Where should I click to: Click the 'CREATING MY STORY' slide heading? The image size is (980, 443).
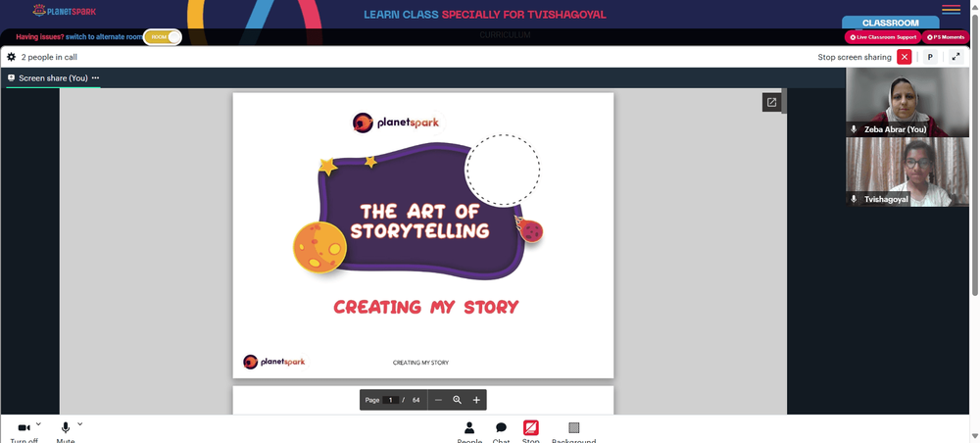(425, 307)
